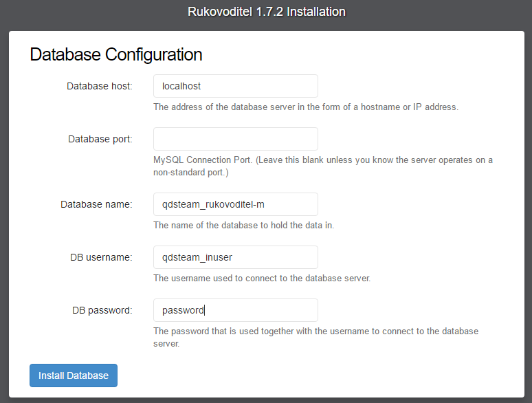Click the DB username input field
532x403 pixels.
236,257
